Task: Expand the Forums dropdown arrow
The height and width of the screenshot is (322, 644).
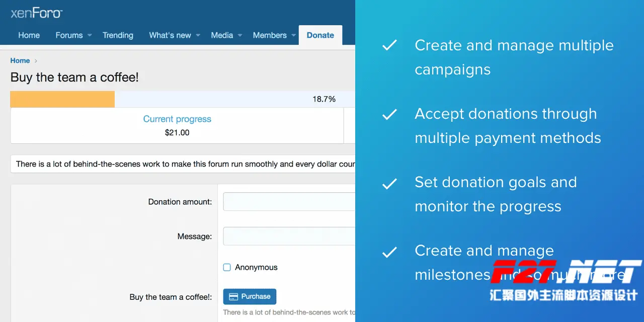Action: pos(90,35)
